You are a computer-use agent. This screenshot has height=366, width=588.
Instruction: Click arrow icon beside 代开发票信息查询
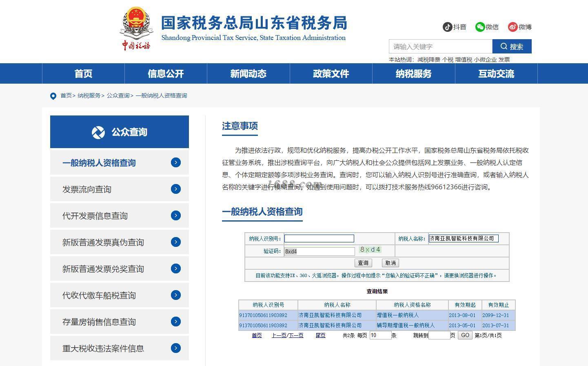tap(176, 215)
